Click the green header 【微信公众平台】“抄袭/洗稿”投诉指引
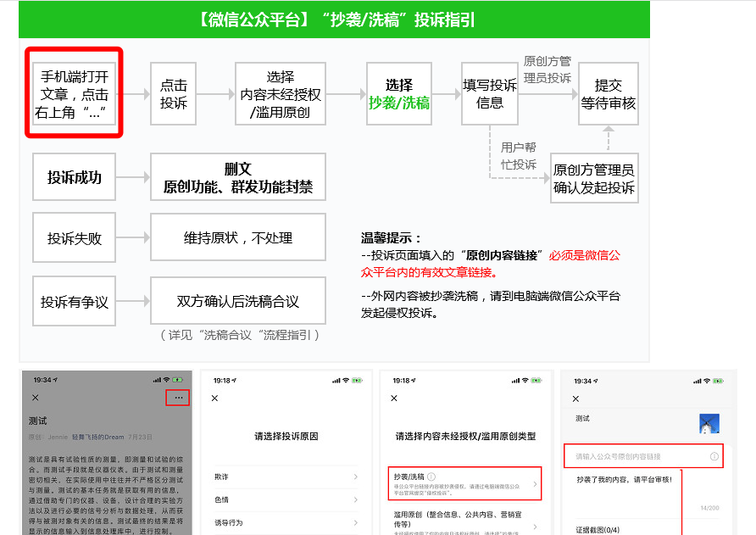This screenshot has width=756, height=535. point(334,20)
